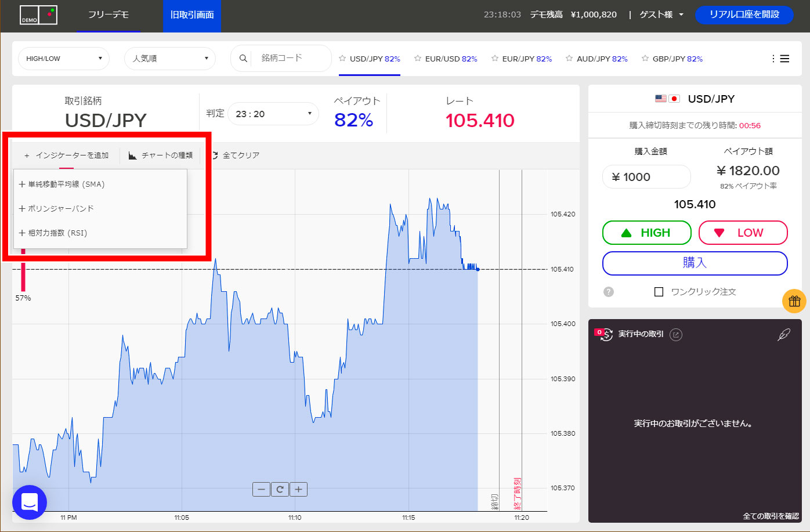
Task: Open the 人気順 sort dropdown
Action: click(x=170, y=59)
